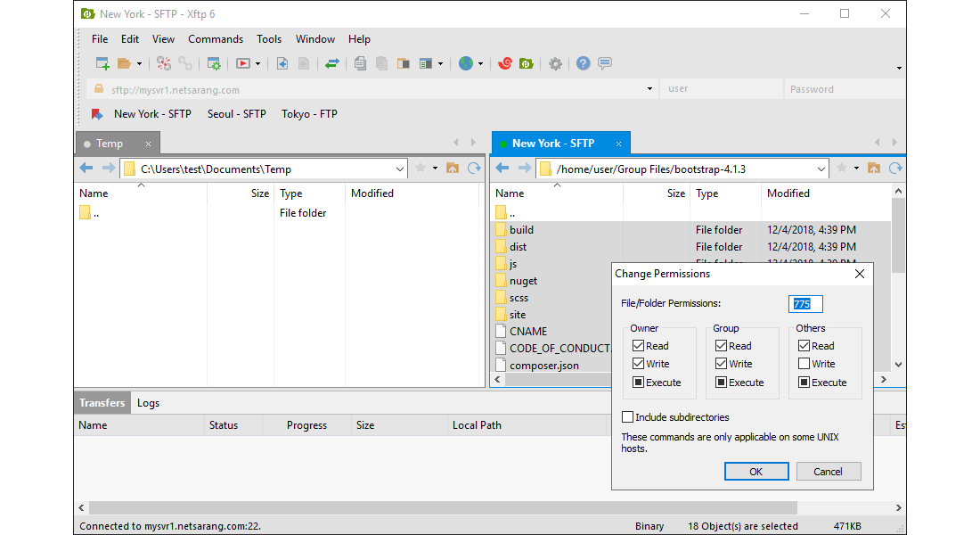The image size is (980, 535).
Task: Edit the permissions value field showing 775
Action: coord(805,303)
